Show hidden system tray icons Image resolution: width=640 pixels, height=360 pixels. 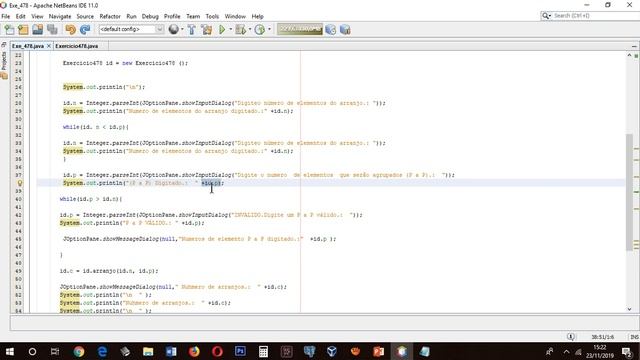[566, 351]
